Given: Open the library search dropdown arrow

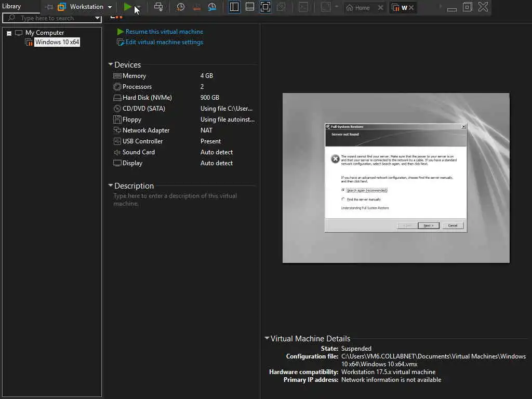Looking at the screenshot, I should tap(97, 18).
